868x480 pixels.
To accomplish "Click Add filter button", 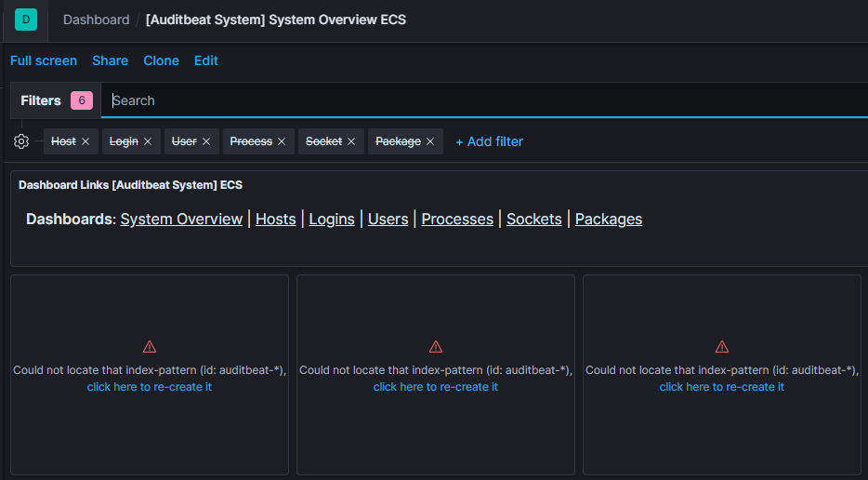I will 489,141.
